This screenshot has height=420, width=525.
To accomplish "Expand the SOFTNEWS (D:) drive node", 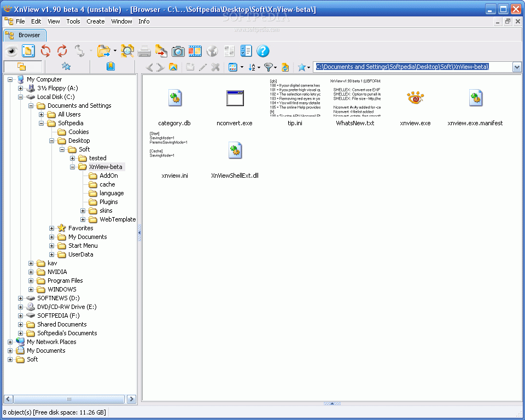I will point(20,298).
